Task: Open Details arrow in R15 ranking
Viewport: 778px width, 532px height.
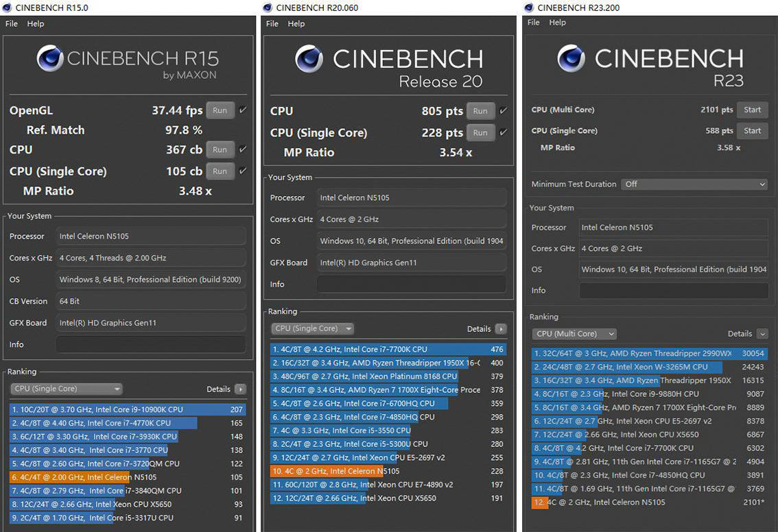Action: (240, 389)
